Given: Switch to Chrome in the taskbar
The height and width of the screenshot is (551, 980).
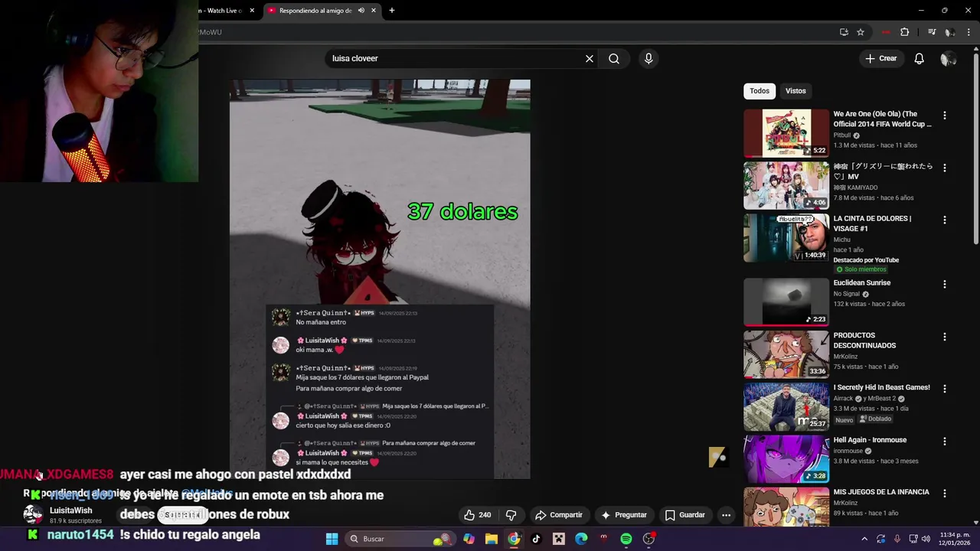Looking at the screenshot, I should point(514,539).
